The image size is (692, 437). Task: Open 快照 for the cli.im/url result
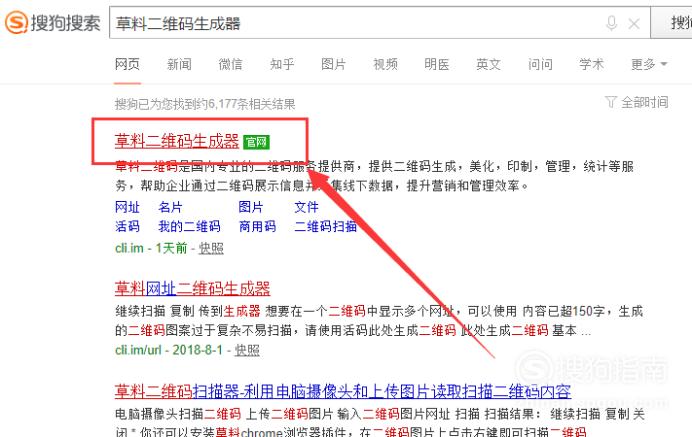247,350
